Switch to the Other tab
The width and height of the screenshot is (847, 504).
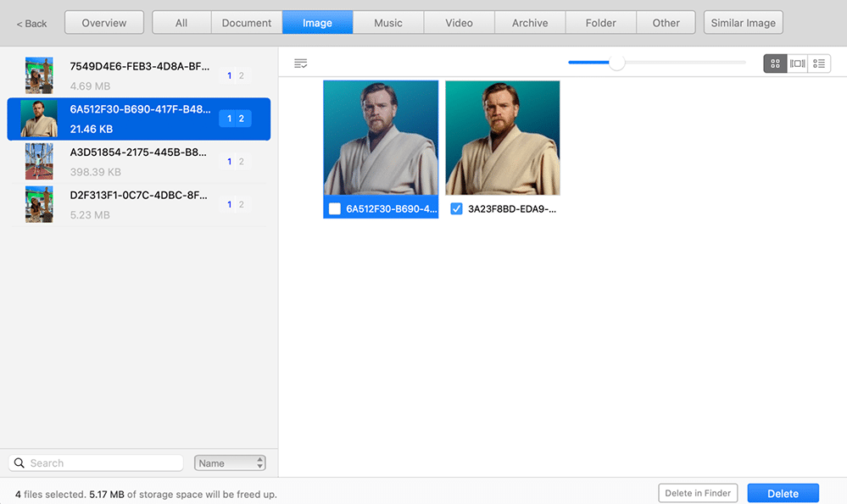tap(666, 23)
